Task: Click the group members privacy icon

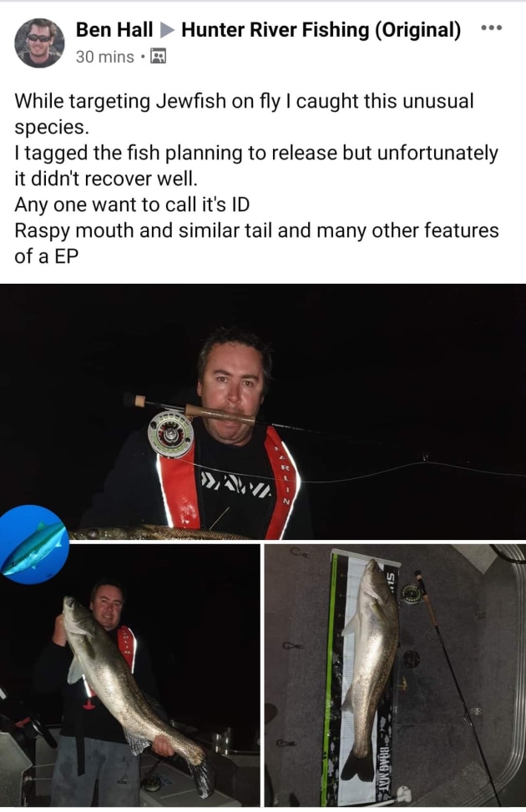Action: [x=158, y=57]
